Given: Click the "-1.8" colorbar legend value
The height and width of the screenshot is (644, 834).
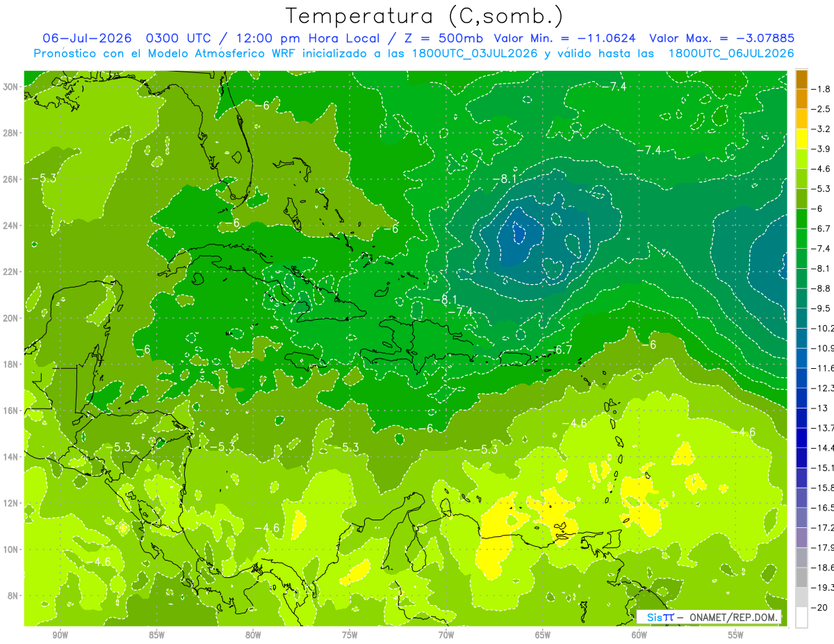Looking at the screenshot, I should (821, 89).
